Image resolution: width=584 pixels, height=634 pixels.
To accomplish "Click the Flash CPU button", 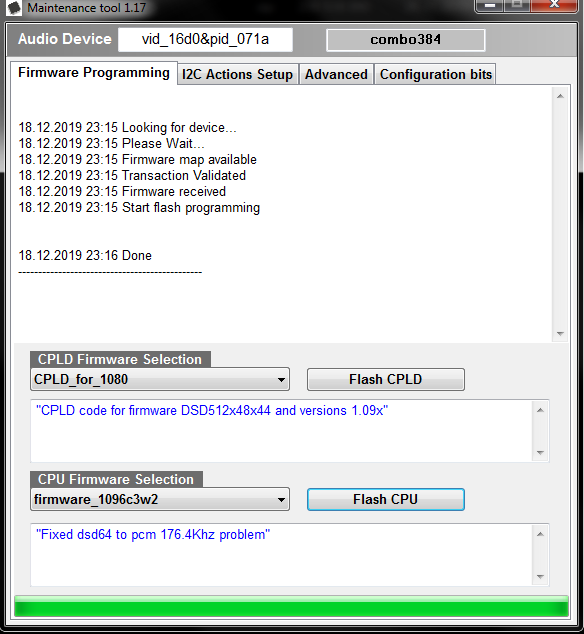I will [x=386, y=499].
